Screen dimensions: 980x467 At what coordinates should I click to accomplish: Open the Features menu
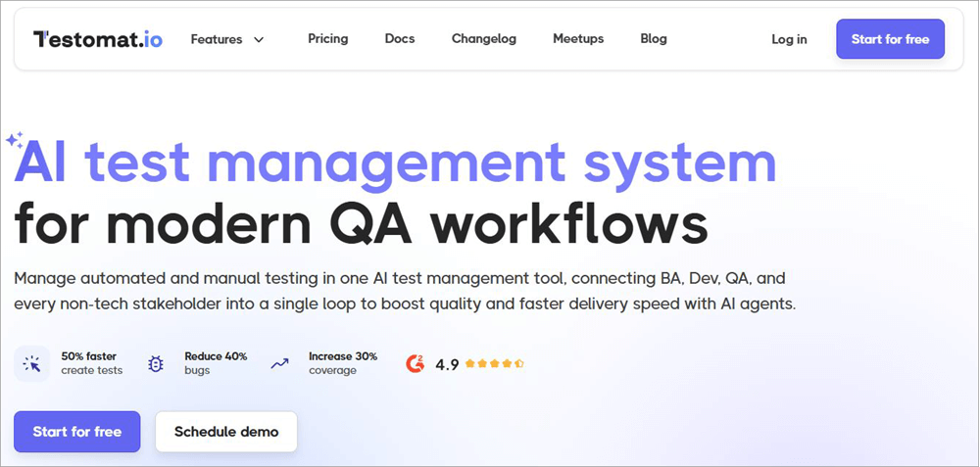[x=217, y=39]
